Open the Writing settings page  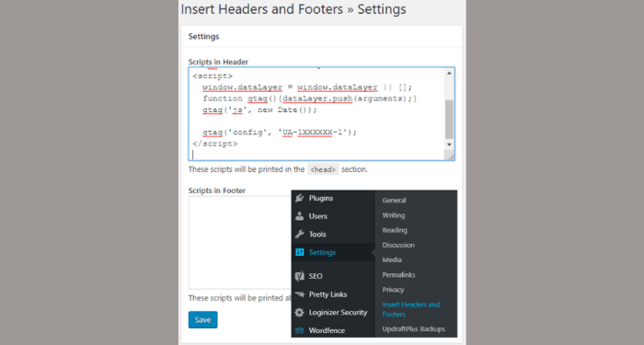click(x=394, y=215)
